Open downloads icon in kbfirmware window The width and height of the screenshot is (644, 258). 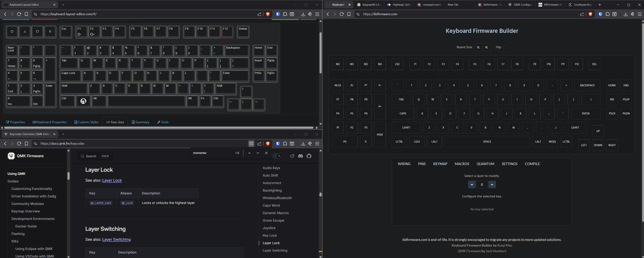click(625, 14)
